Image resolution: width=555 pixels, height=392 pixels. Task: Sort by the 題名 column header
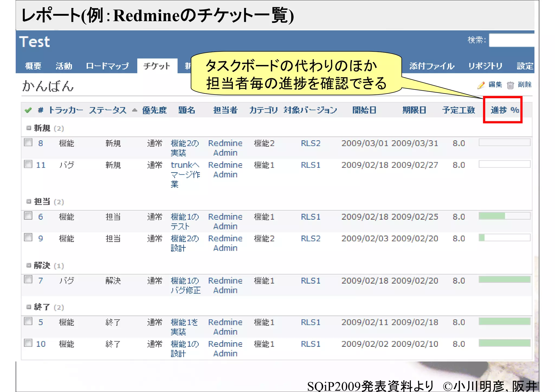(x=187, y=110)
